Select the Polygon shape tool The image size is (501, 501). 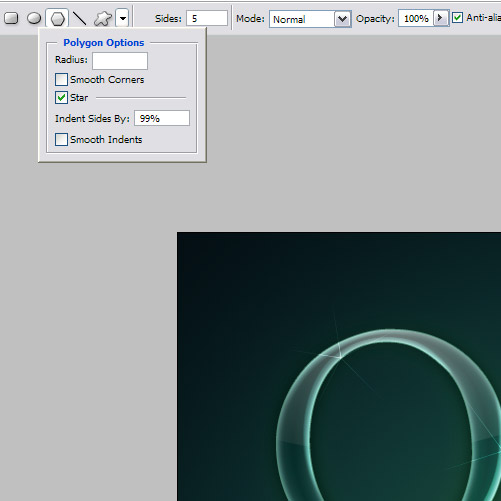click(57, 19)
